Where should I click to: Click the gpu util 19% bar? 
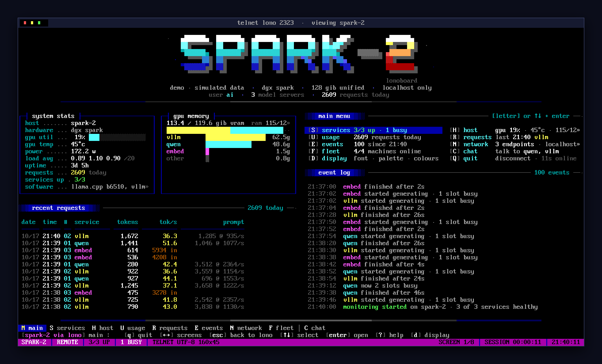tap(117, 137)
